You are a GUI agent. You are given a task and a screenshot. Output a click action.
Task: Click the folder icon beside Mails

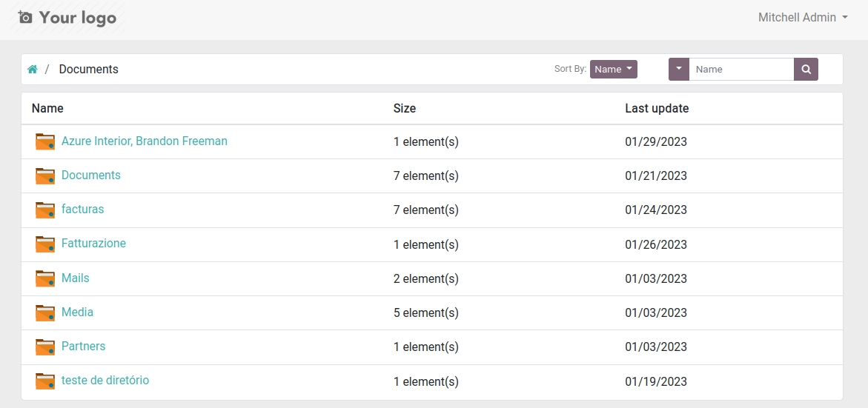(45, 278)
